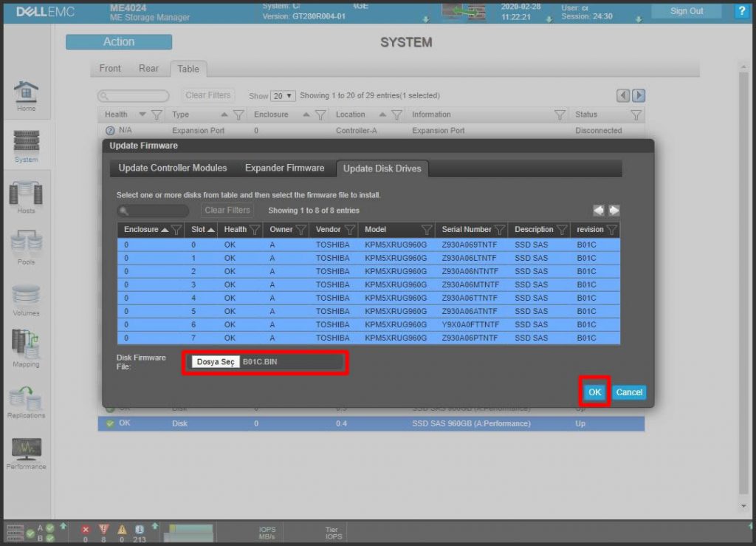The width and height of the screenshot is (756, 546).
Task: Clear Filters above the system table
Action: (x=207, y=95)
